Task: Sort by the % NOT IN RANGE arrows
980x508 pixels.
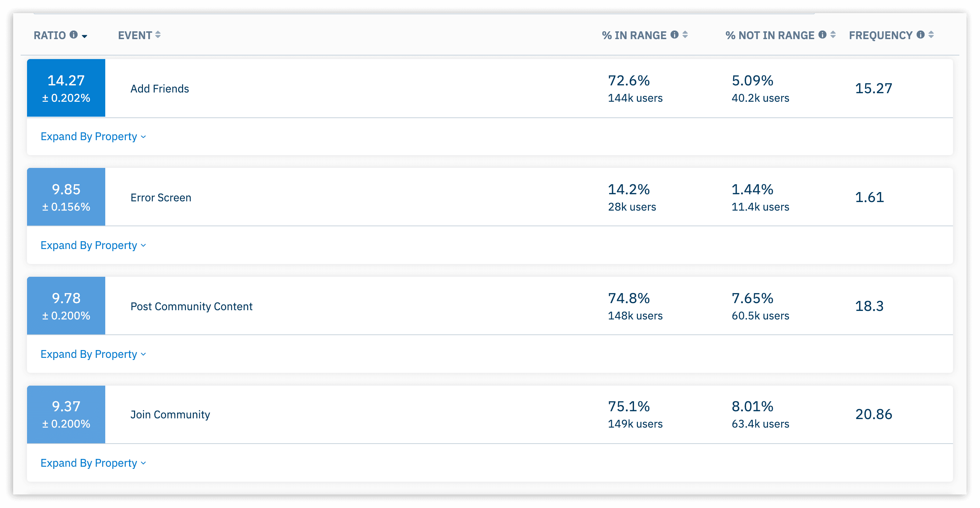Action: click(833, 35)
